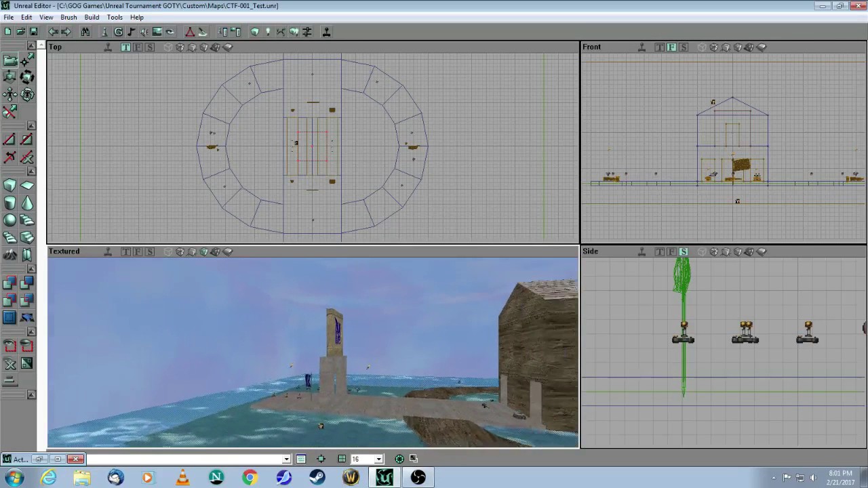The image size is (868, 488).
Task: Open the Music browser
Action: pyautogui.click(x=132, y=32)
